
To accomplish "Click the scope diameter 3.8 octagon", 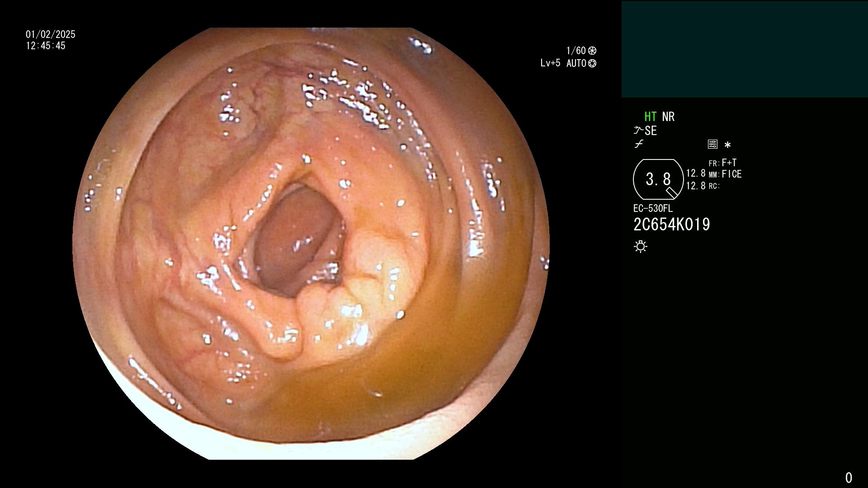I will click(x=658, y=179).
